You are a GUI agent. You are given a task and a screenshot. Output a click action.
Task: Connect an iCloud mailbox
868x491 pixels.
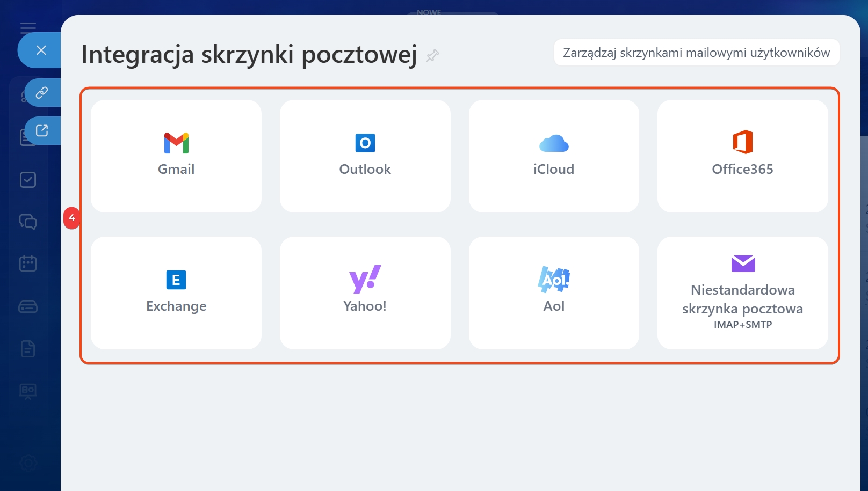coord(554,156)
